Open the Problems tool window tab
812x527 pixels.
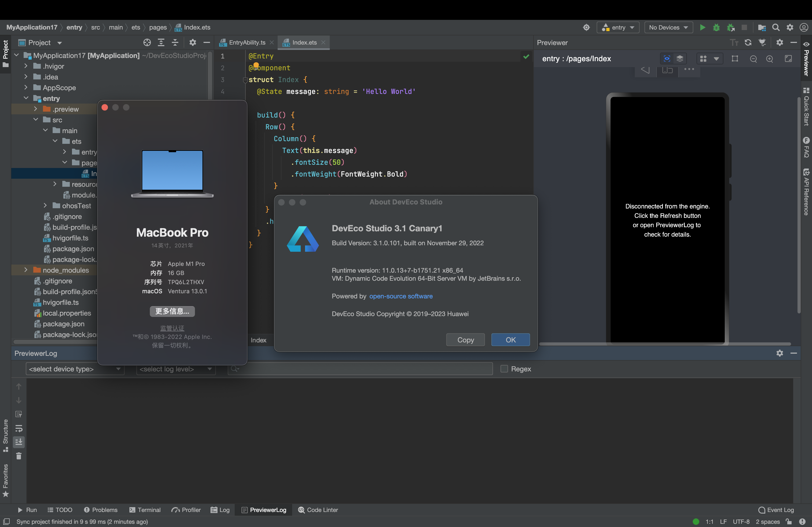click(x=101, y=510)
